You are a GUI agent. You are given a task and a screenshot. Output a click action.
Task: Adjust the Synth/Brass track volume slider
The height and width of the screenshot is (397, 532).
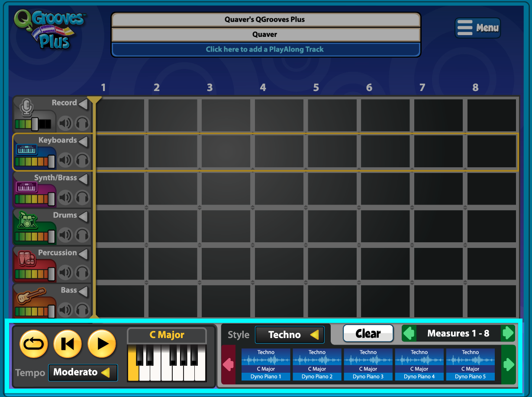click(52, 199)
